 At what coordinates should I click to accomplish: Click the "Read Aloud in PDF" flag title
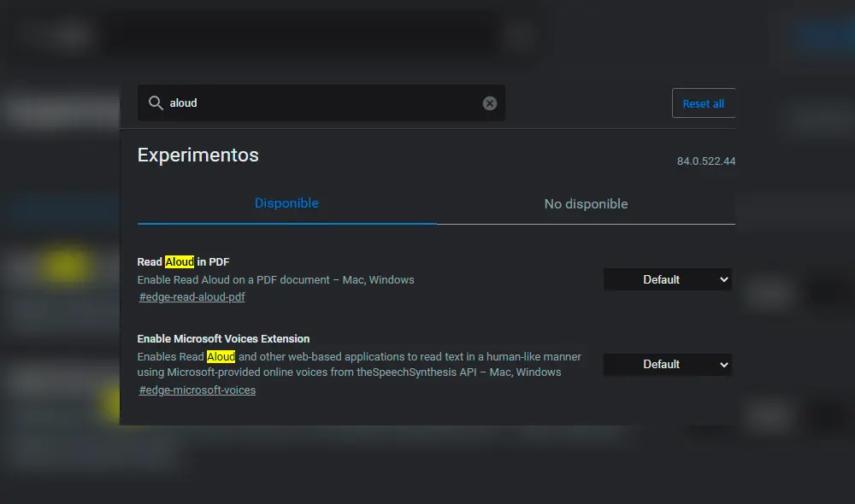coord(183,262)
